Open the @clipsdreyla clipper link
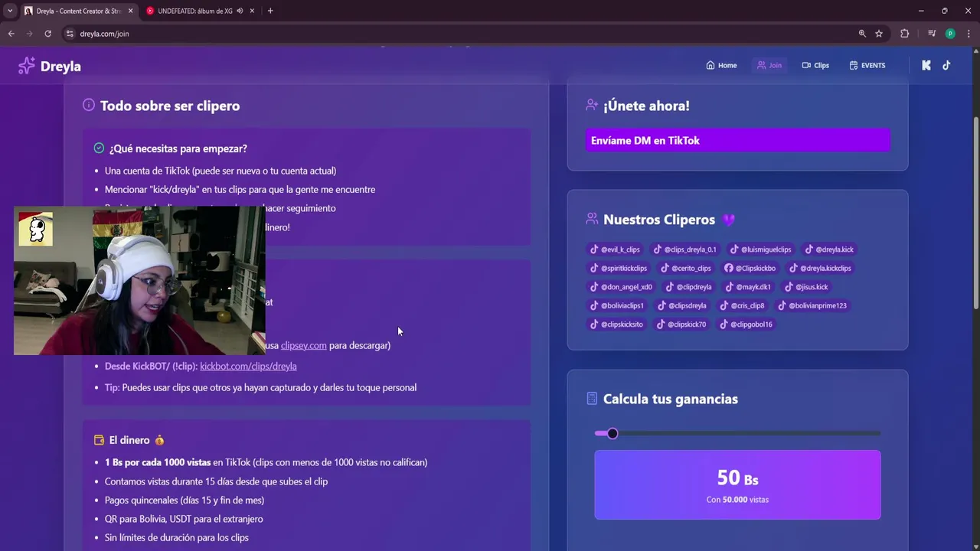Viewport: 980px width, 551px height. 682,305
